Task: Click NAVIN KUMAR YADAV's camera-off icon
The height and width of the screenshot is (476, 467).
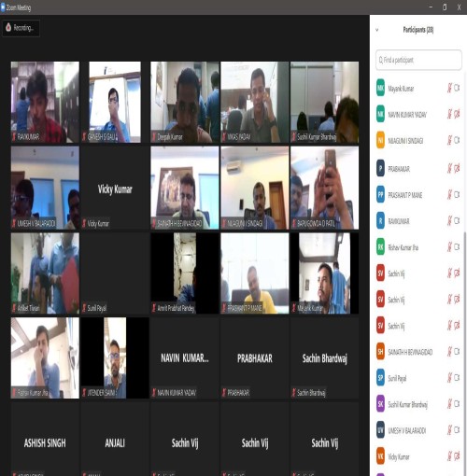Action: (x=457, y=114)
